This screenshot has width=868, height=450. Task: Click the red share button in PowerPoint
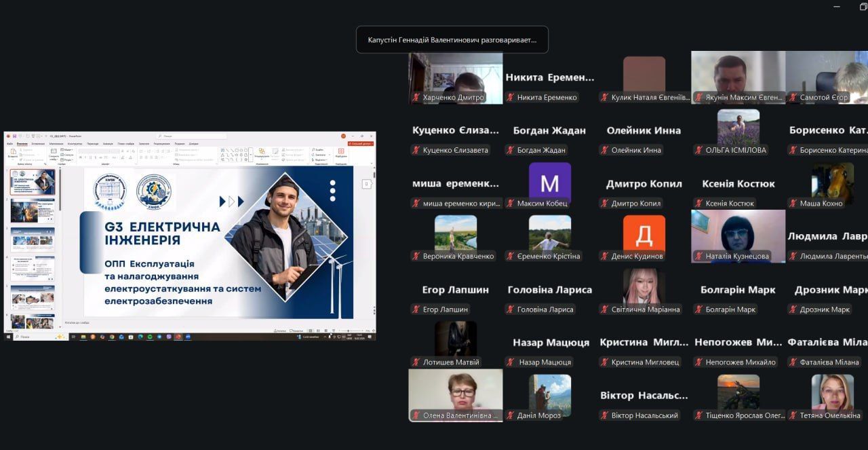click(x=360, y=144)
